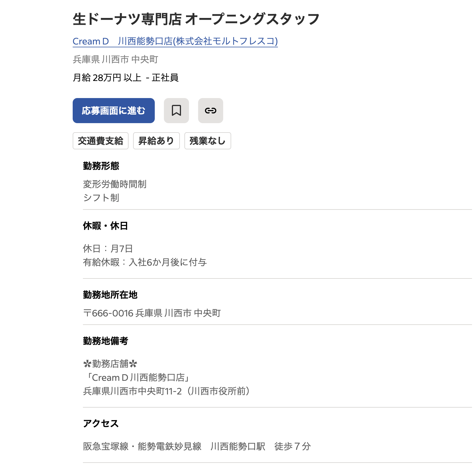Save this job with the bookmark icon
Image resolution: width=476 pixels, height=472 pixels.
(176, 111)
